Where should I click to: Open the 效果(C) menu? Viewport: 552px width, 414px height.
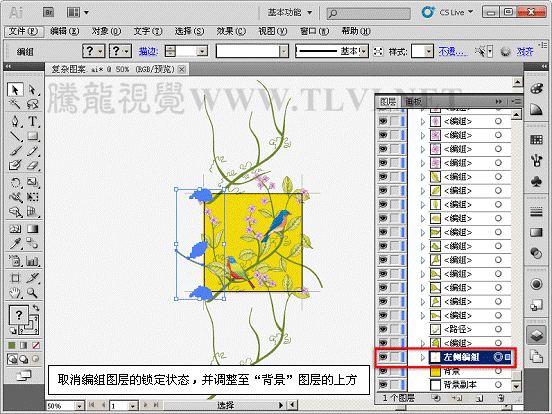pos(231,31)
